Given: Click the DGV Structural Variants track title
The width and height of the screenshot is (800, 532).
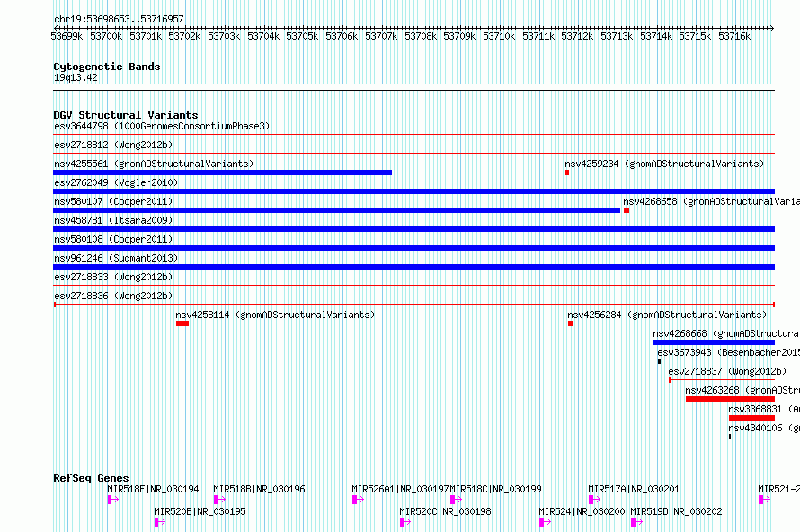Looking at the screenshot, I should click(x=126, y=115).
